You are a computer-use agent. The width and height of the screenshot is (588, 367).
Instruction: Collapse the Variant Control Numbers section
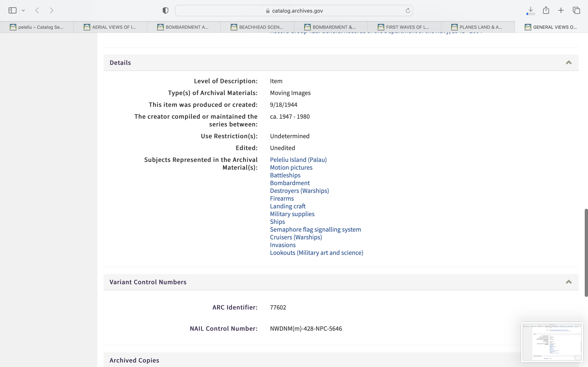click(x=569, y=282)
